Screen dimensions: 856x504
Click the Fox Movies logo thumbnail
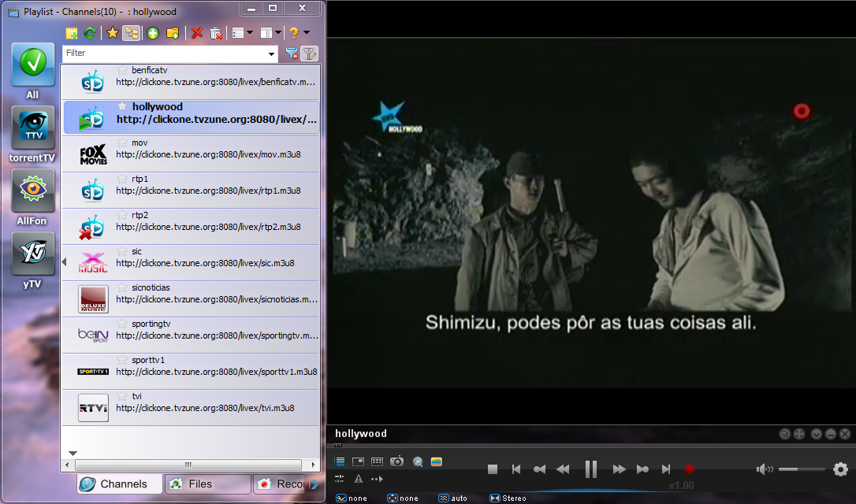[x=93, y=155]
